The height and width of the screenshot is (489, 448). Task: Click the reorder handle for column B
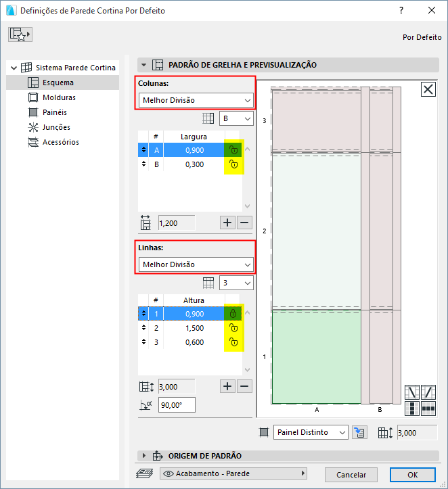click(x=143, y=164)
